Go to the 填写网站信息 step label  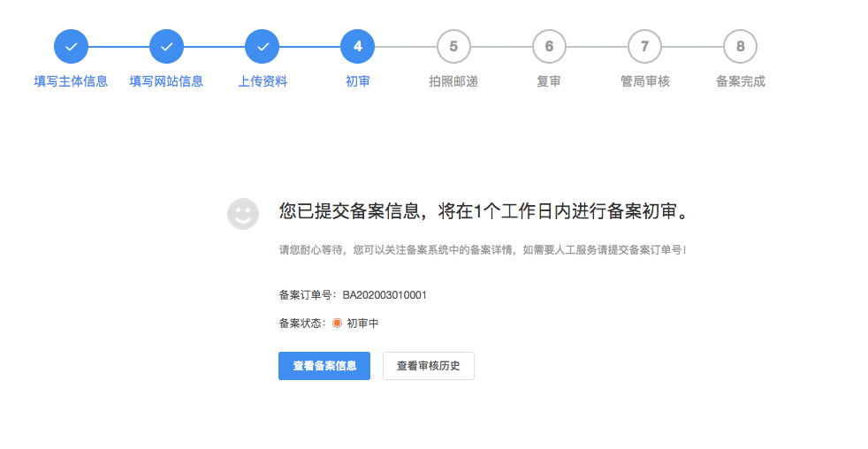pos(166,81)
